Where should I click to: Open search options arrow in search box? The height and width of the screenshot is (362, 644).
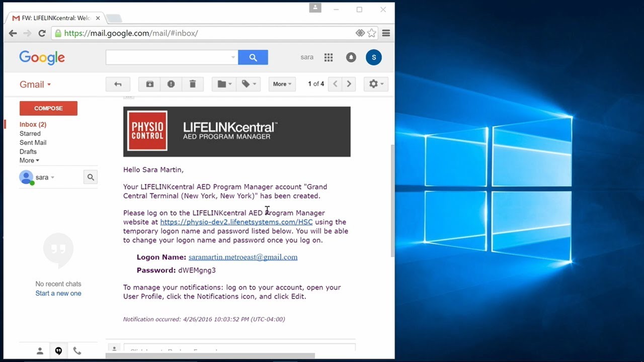pyautogui.click(x=233, y=57)
